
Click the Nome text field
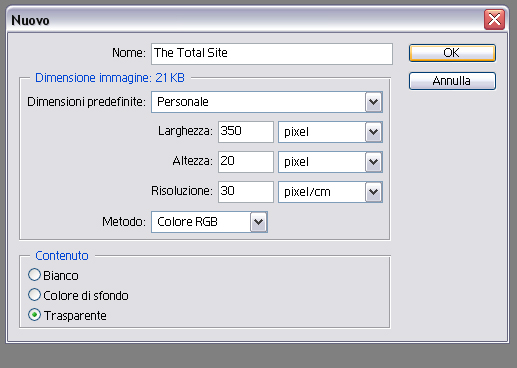(272, 54)
